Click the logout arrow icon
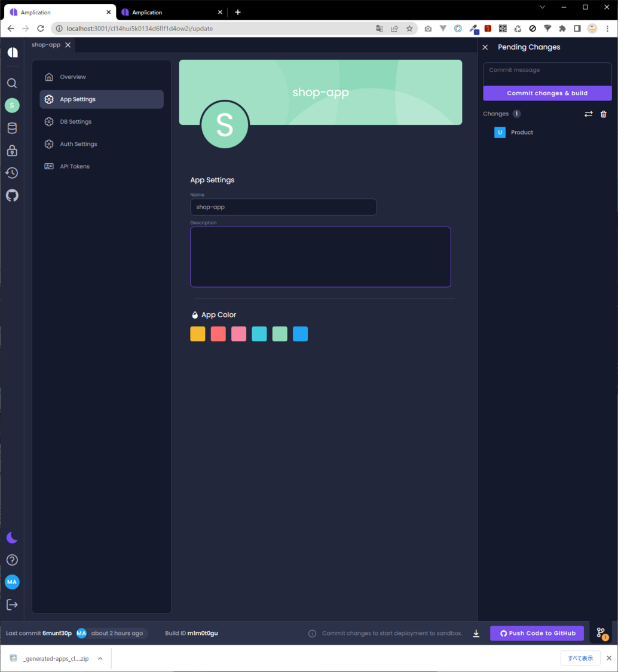 [12, 604]
